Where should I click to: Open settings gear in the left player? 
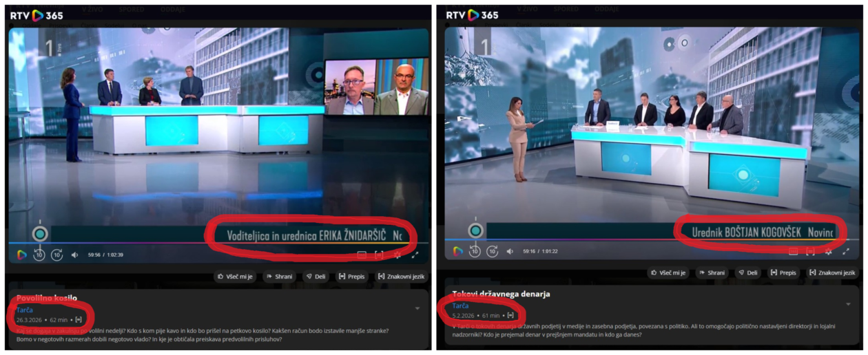point(397,255)
